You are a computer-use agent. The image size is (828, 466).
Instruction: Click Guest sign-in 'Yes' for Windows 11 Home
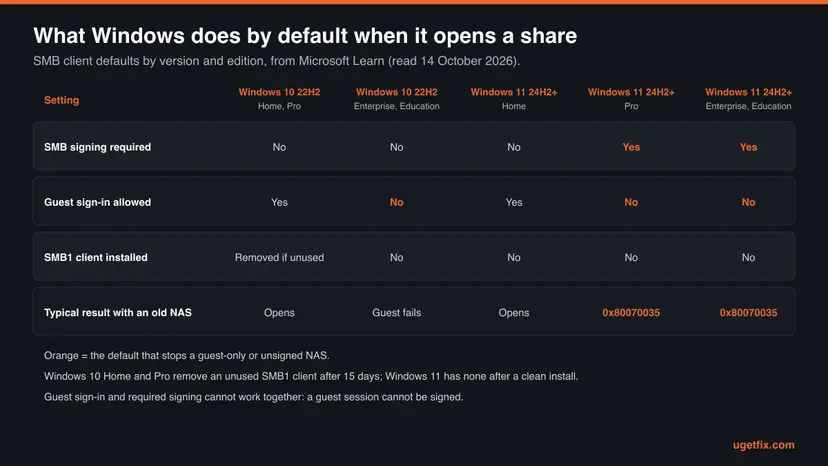tap(514, 202)
